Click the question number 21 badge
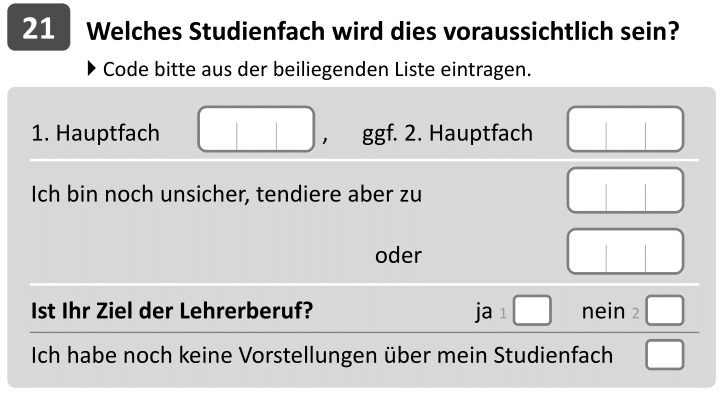The image size is (725, 398). click(x=39, y=27)
